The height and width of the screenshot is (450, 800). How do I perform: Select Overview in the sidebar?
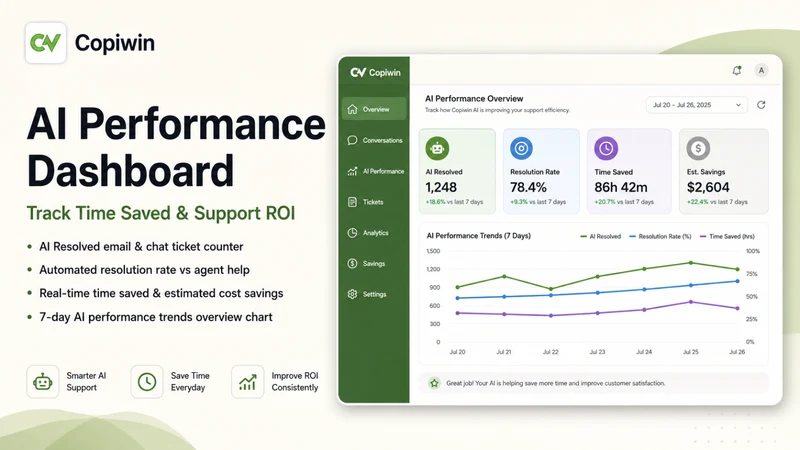click(x=374, y=109)
